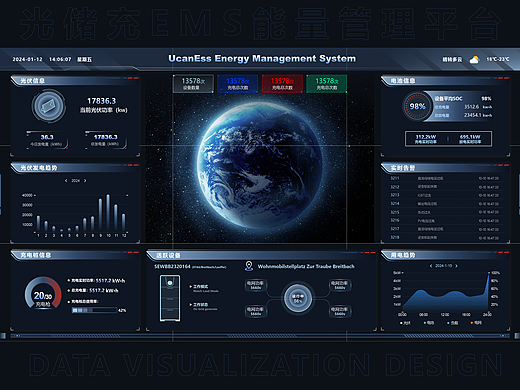The width and height of the screenshot is (520, 390).
Task: Click the lower-left 电网功率 node
Action: click(256, 311)
